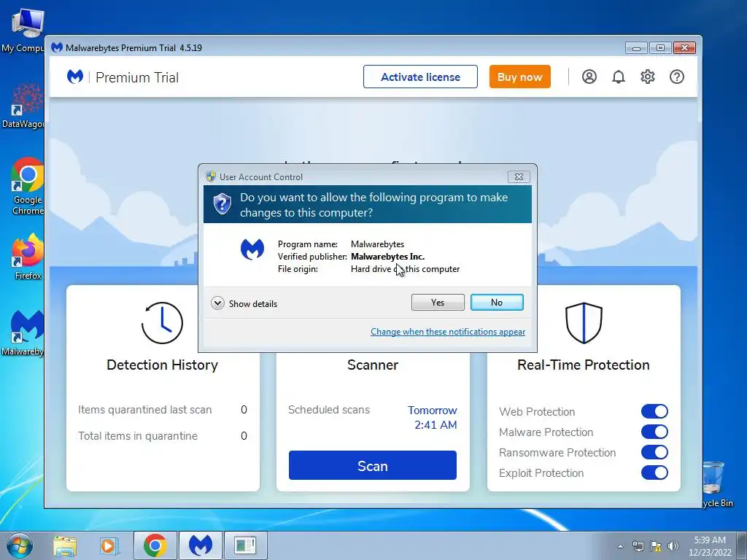Click Items quarantined last scan label
The width and height of the screenshot is (747, 560).
[145, 410]
